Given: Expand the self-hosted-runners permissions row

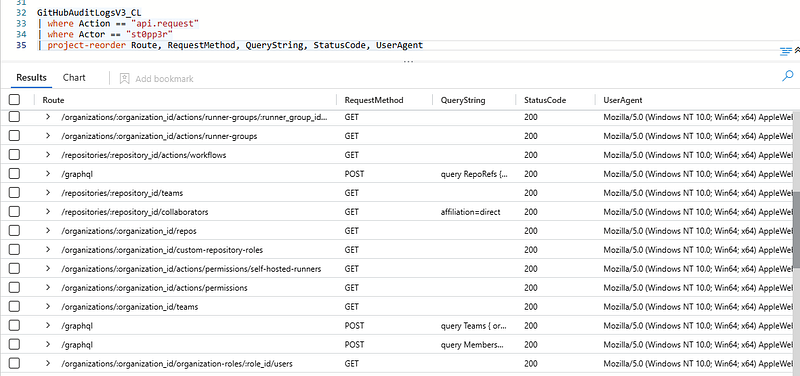Looking at the screenshot, I should 48,268.
